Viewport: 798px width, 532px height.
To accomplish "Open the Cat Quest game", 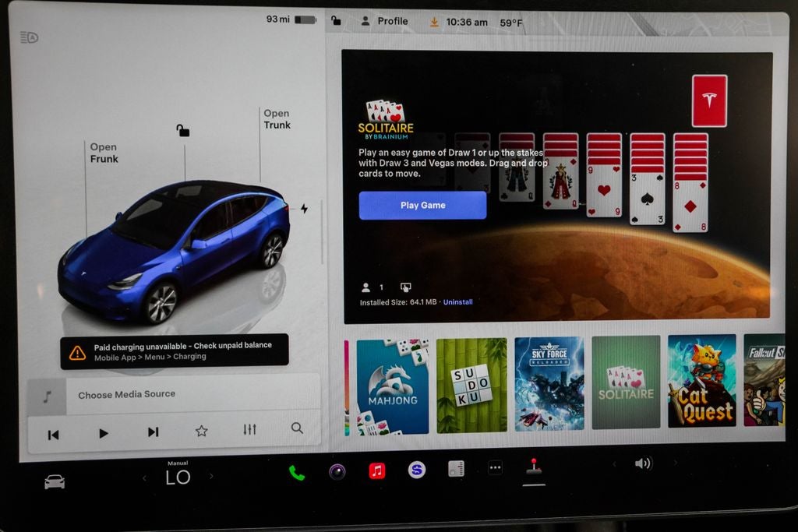I will coord(702,381).
